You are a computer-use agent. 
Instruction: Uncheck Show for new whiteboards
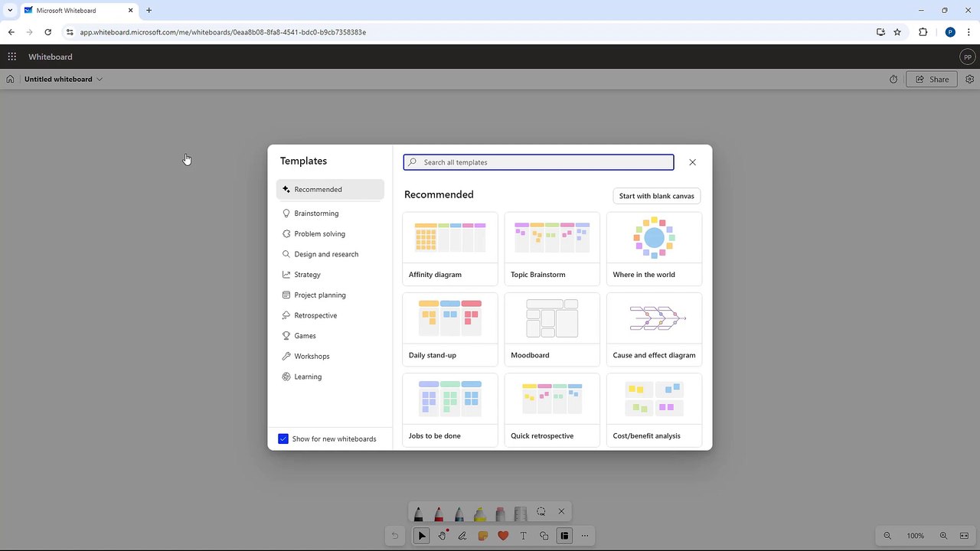[x=283, y=439]
